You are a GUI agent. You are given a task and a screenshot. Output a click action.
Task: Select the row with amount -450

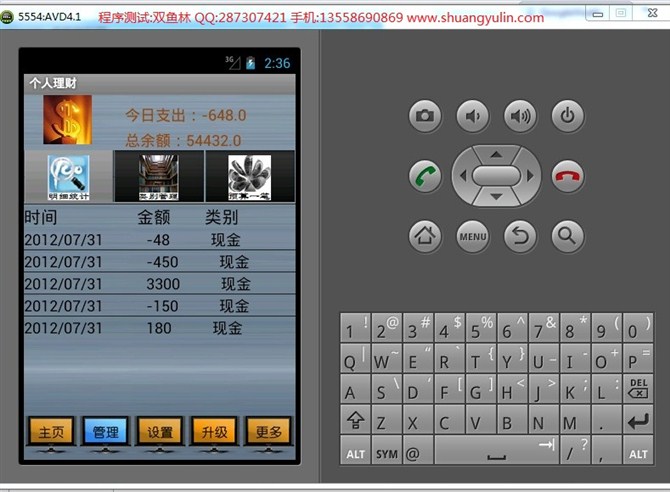tap(159, 262)
